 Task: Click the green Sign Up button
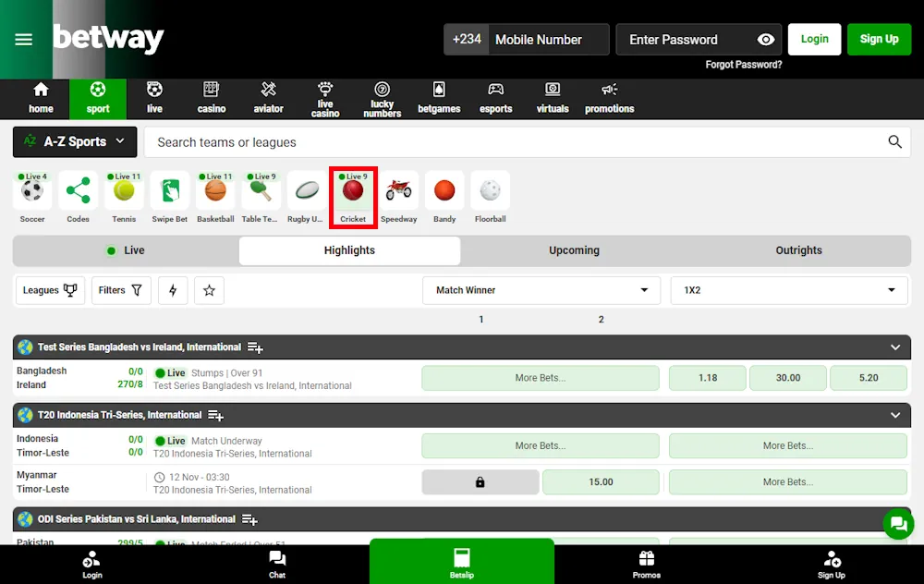coord(879,40)
